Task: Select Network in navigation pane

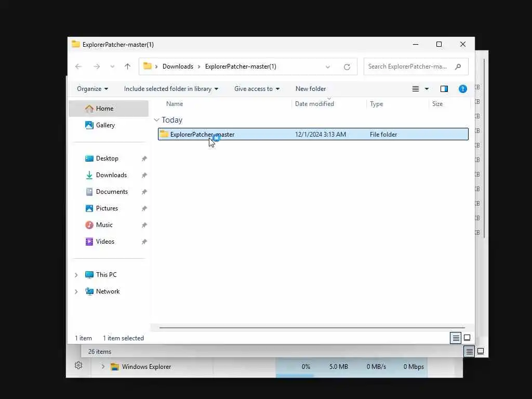Action: pyautogui.click(x=108, y=291)
